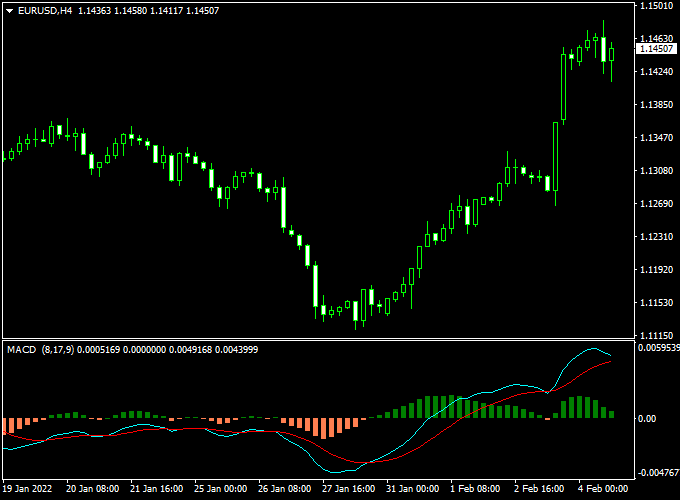Select the 1.11150 price scale label
Viewport: 680px width, 500px height.
657,335
